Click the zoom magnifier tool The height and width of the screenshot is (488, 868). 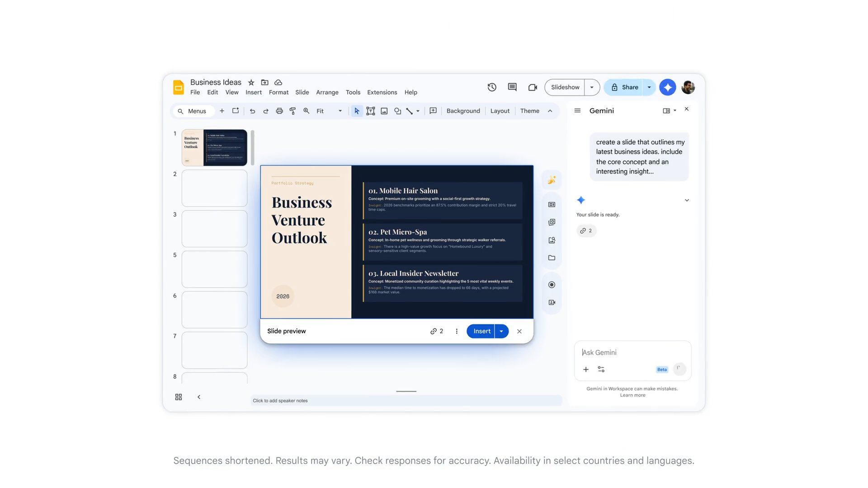(307, 111)
